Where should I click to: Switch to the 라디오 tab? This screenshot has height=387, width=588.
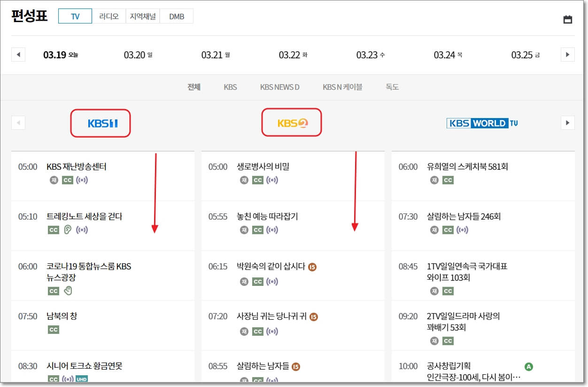click(109, 16)
